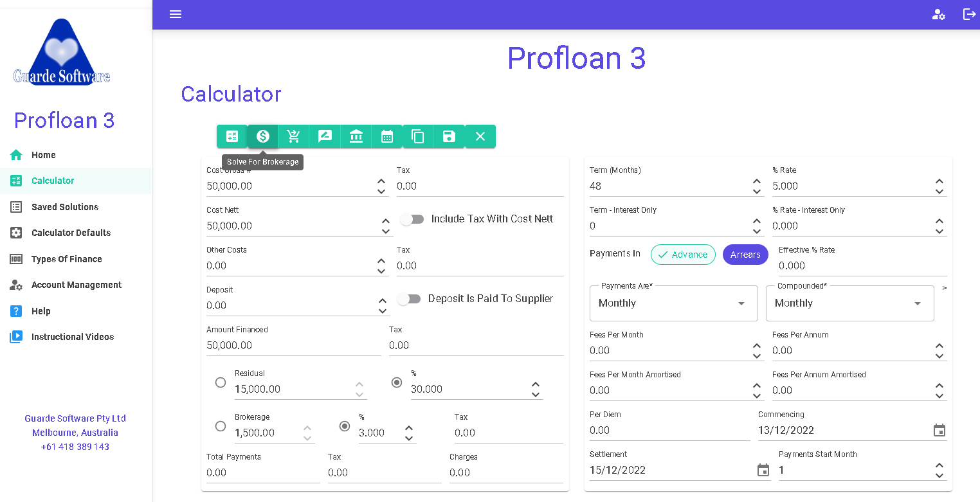Click the up arrow on Fees Per Month Amortised
Image resolution: width=980 pixels, height=502 pixels.
pyautogui.click(x=757, y=386)
